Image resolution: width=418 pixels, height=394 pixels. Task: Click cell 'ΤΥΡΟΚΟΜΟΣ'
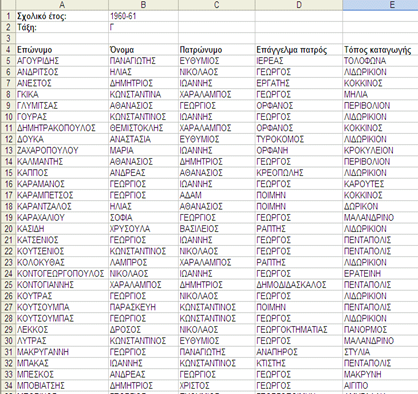tap(299, 139)
